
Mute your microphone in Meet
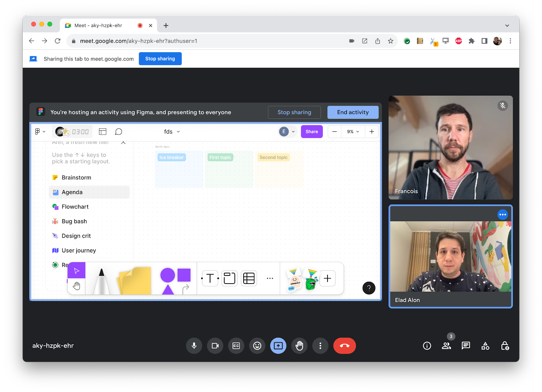point(194,346)
